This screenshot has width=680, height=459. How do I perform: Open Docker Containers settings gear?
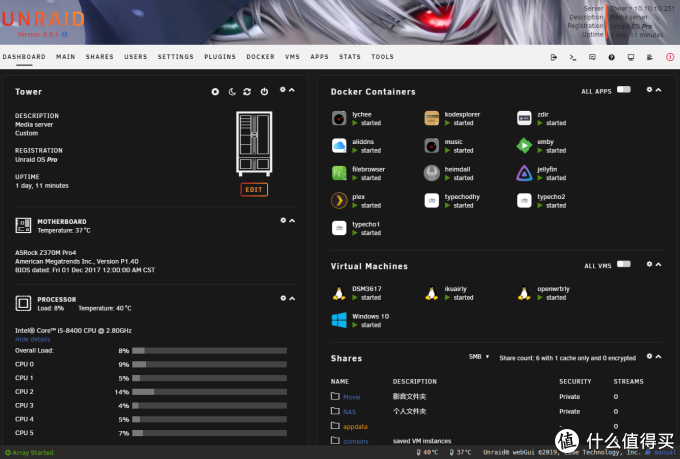(x=649, y=89)
